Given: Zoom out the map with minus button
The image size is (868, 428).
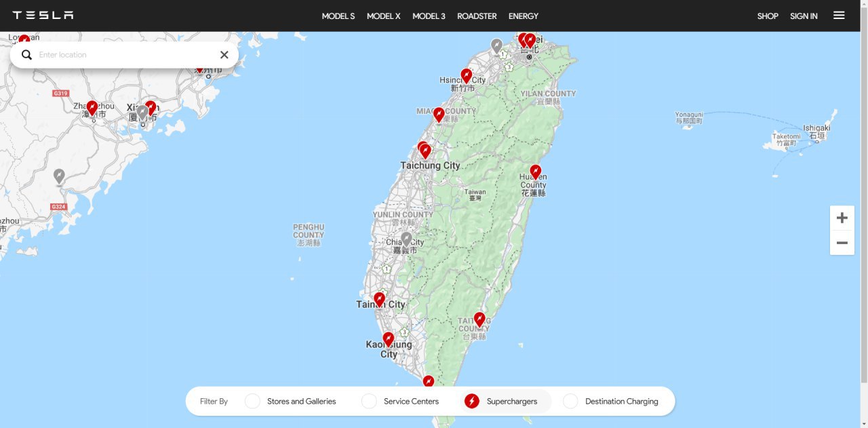Looking at the screenshot, I should point(842,243).
